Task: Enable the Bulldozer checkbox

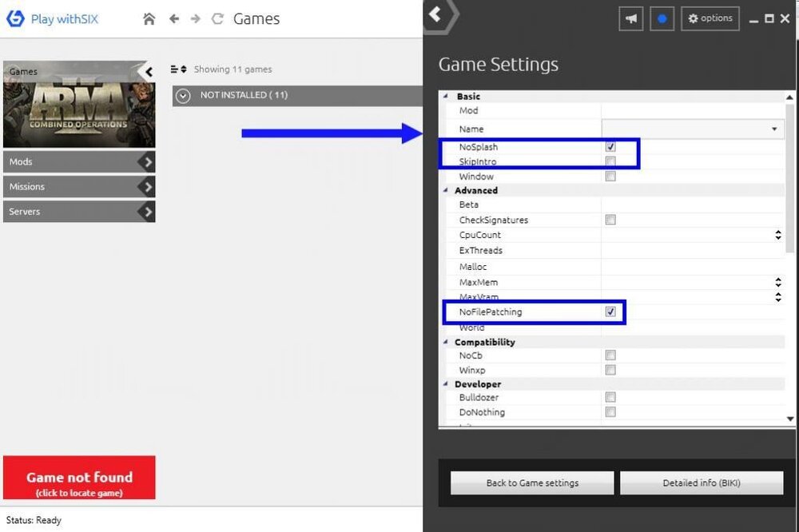Action: (610, 397)
